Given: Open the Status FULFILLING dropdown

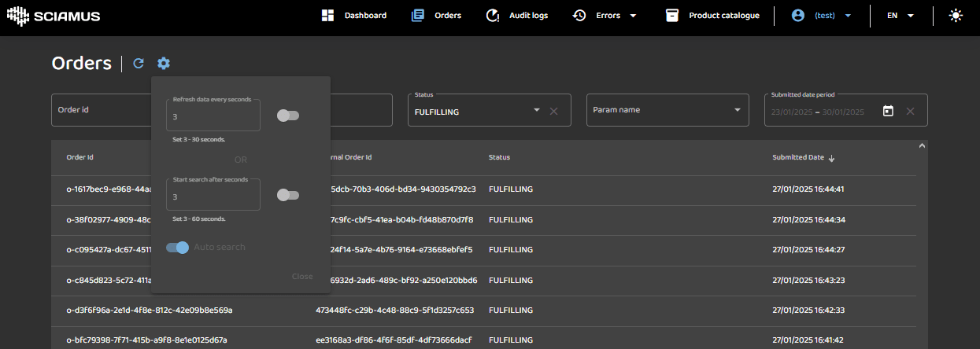Looking at the screenshot, I should (x=536, y=111).
